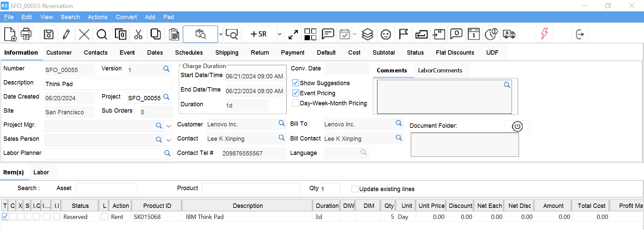Open the LaborComments tab

pyautogui.click(x=440, y=70)
